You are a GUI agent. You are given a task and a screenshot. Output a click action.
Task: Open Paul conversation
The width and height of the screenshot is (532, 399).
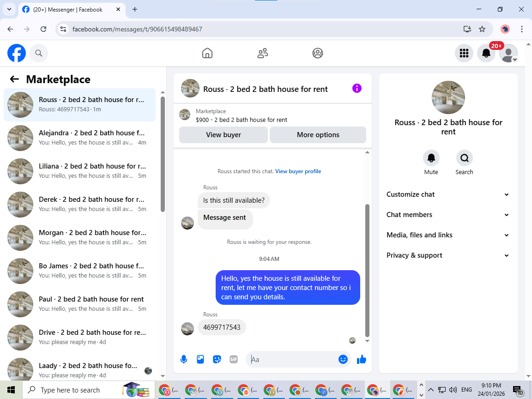pos(80,304)
